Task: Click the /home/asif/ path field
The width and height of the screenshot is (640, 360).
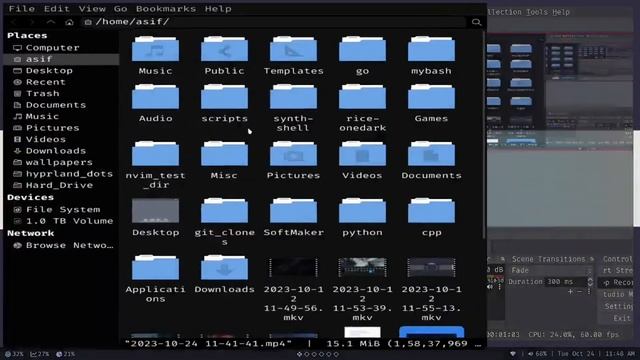Action: coord(273,22)
